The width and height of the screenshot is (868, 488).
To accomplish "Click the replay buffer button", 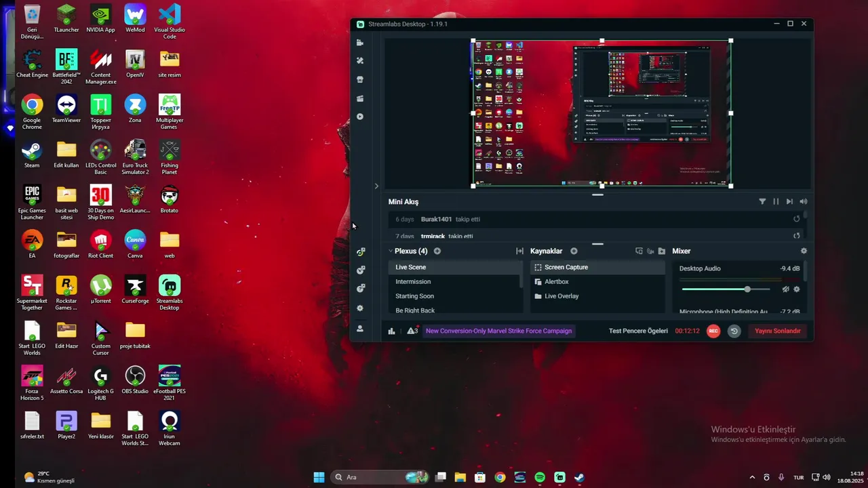I will coord(734,331).
